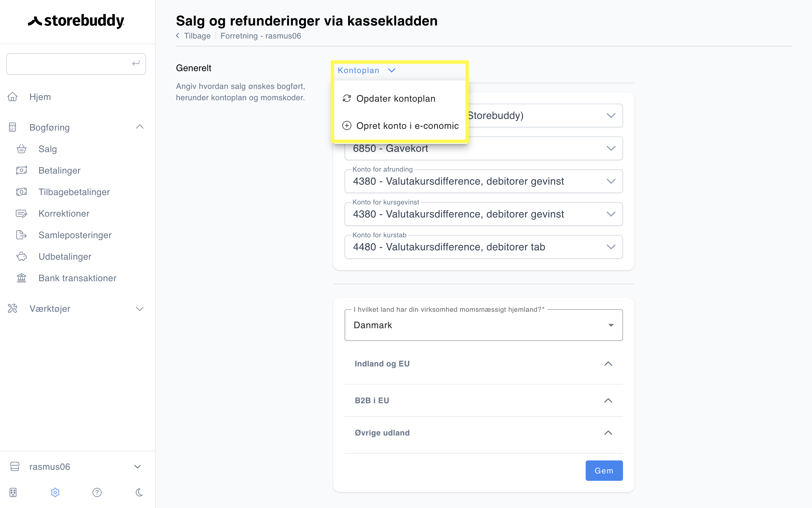
Task: Go to Bank transaktioner
Action: tap(77, 278)
